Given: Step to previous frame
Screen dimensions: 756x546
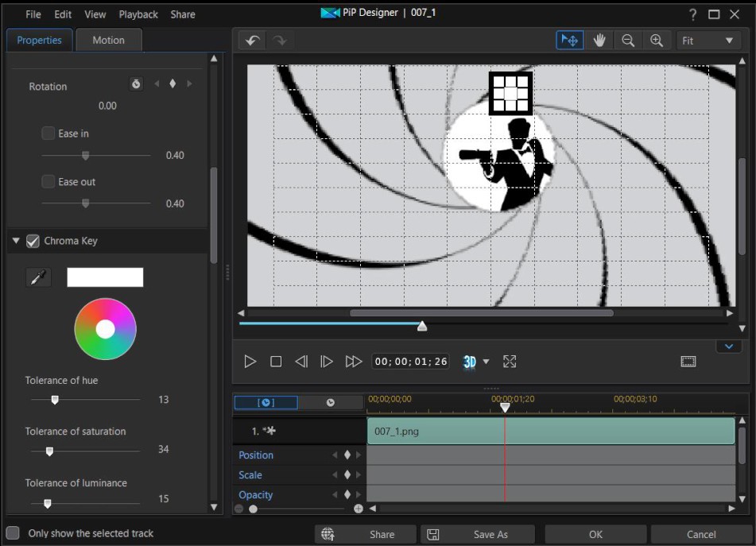Looking at the screenshot, I should pyautogui.click(x=301, y=362).
